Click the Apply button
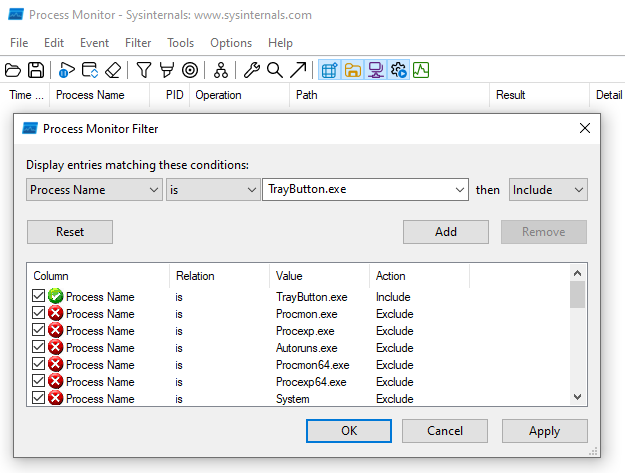 point(544,431)
